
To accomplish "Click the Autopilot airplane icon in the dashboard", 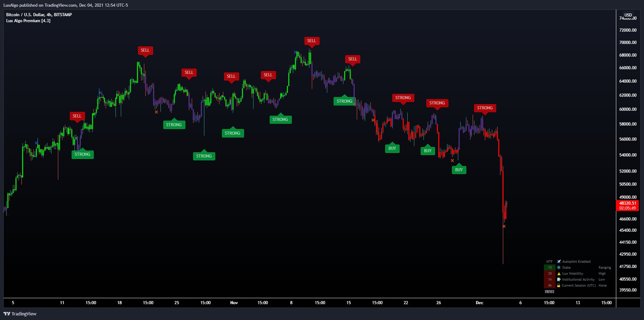I will tap(558, 261).
